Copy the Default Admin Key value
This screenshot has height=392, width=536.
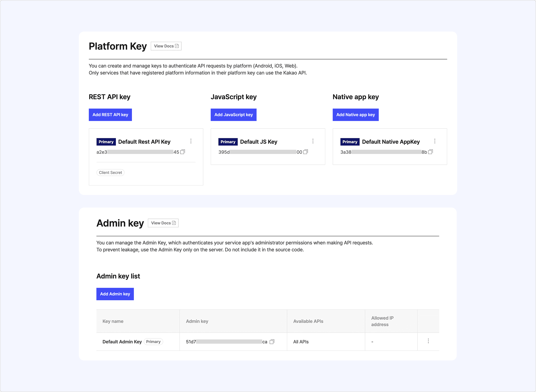coord(272,342)
